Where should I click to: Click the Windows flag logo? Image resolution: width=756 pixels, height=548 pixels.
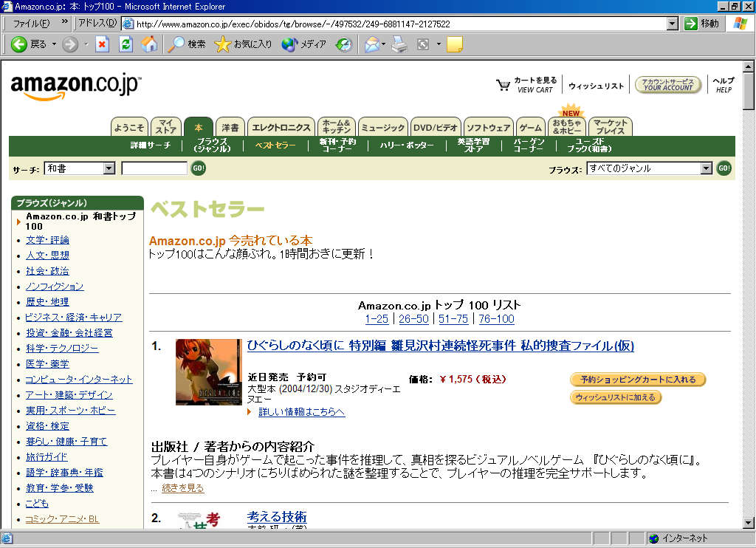click(x=740, y=23)
